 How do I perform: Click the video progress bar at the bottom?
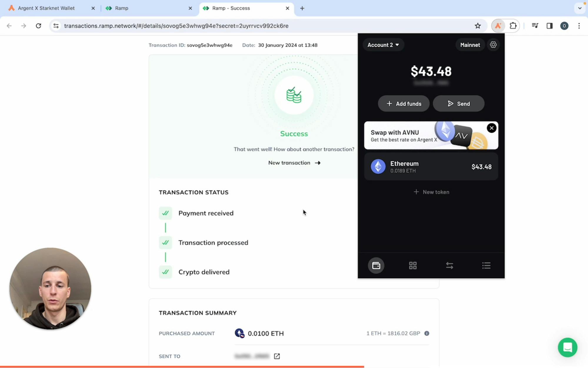pos(294,367)
